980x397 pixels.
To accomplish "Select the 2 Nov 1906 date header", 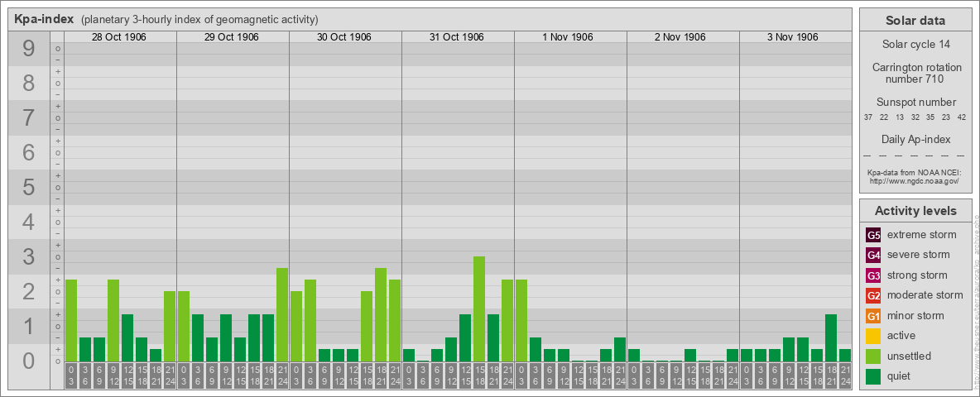I will 680,37.
